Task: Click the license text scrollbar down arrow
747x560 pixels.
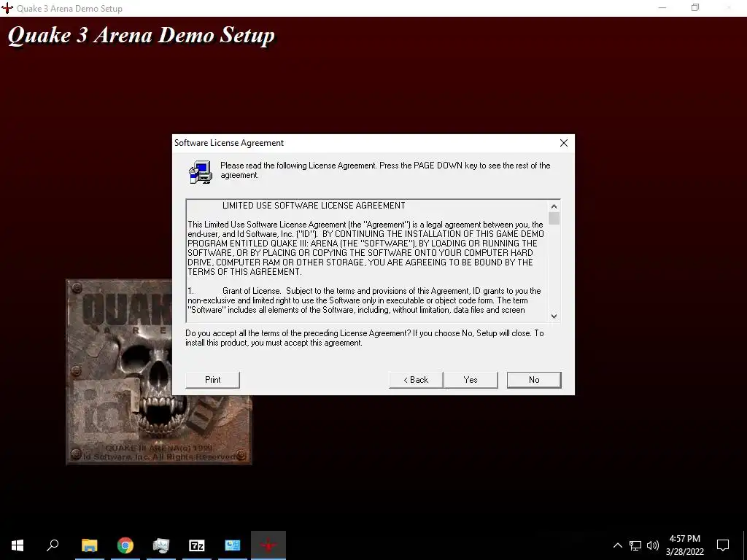Action: (x=554, y=316)
